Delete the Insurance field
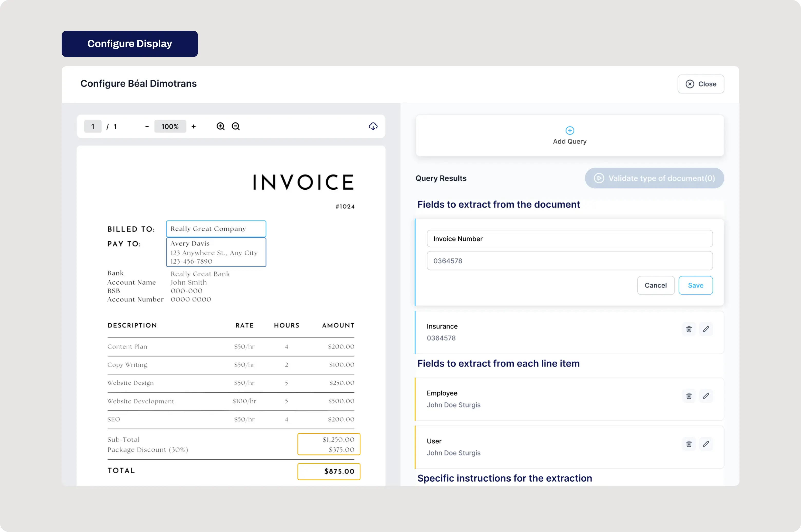Screen dimensions: 801x532 (689, 329)
